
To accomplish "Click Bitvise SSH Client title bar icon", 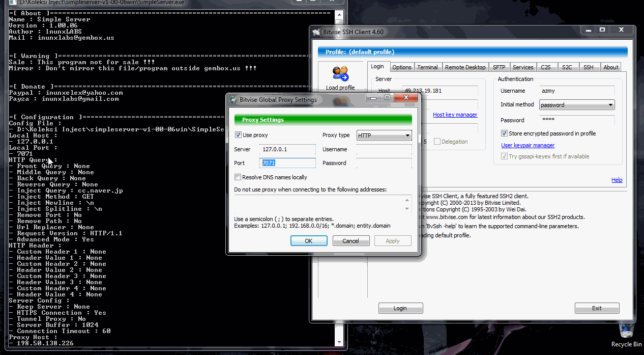I will pos(316,32).
